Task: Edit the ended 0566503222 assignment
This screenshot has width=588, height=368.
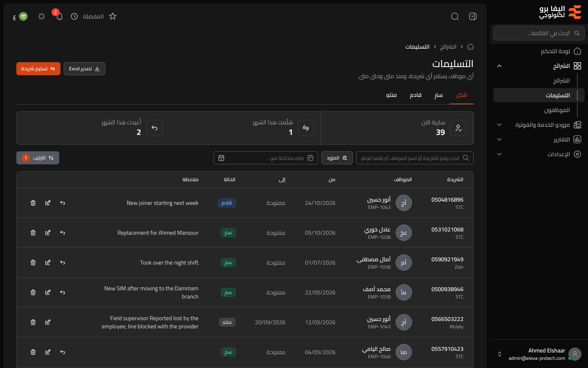Action: point(48,322)
